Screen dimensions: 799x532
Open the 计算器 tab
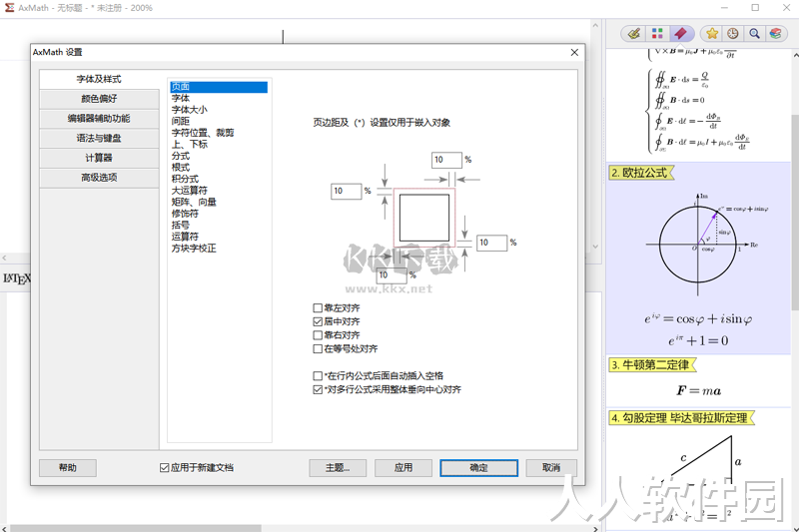pyautogui.click(x=99, y=158)
